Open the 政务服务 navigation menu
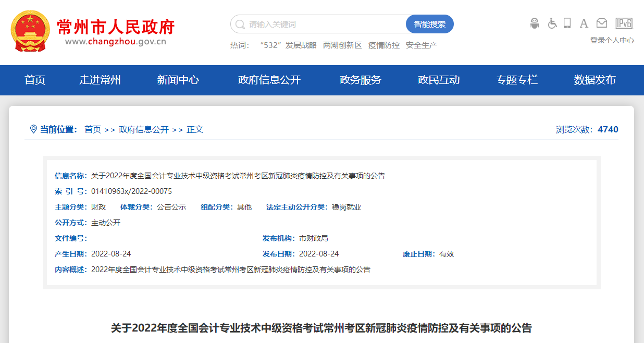 (x=360, y=80)
